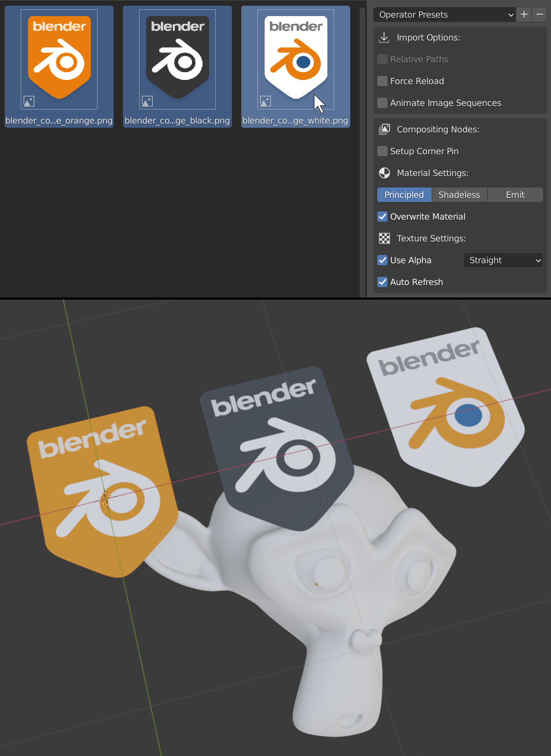Click image badge on orange logo thumbnail

coord(30,101)
